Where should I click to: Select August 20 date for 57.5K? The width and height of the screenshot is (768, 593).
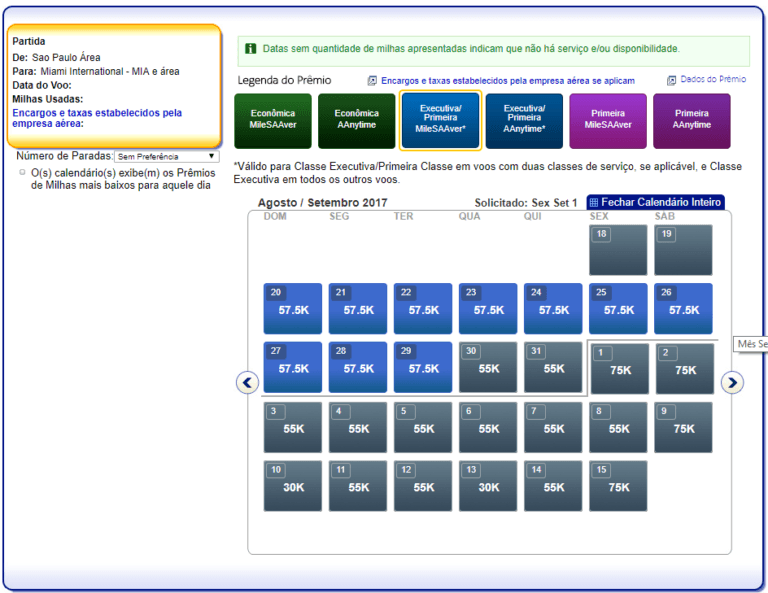click(293, 309)
